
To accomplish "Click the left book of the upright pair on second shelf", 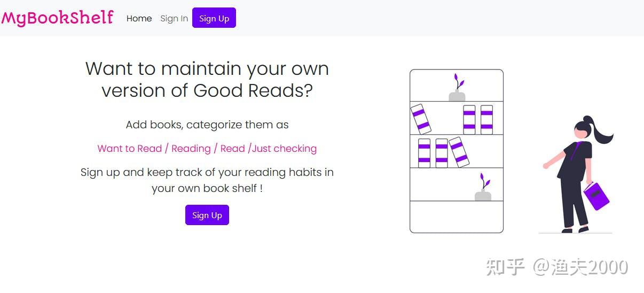I will coord(469,119).
